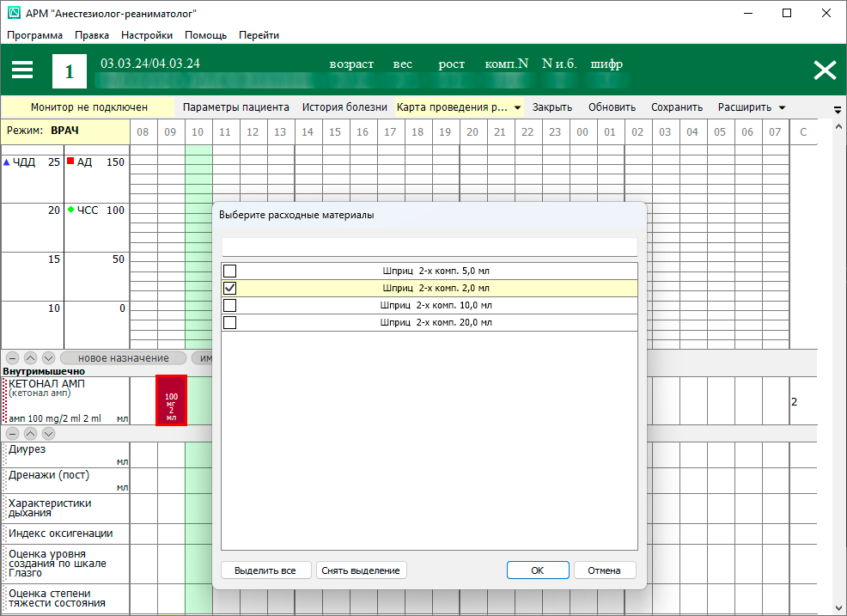The width and height of the screenshot is (847, 616).
Task: Click the КЕТОНАЛ АМП medication row label
Action: pyautogui.click(x=66, y=400)
